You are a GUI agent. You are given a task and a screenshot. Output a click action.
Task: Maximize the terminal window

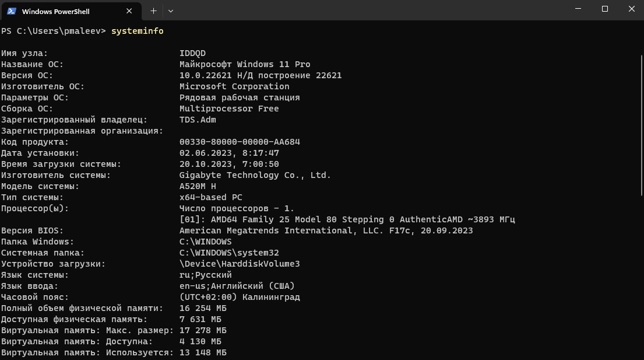604,9
